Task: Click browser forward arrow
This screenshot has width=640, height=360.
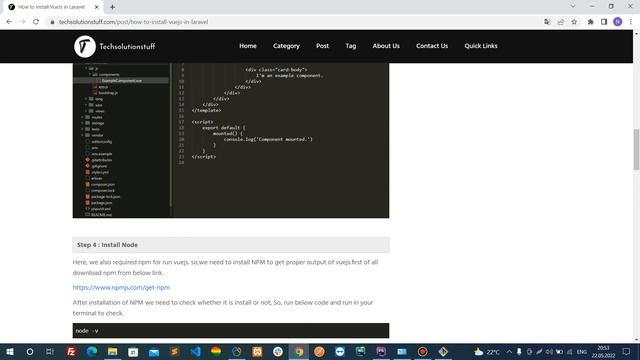Action: 22,22
